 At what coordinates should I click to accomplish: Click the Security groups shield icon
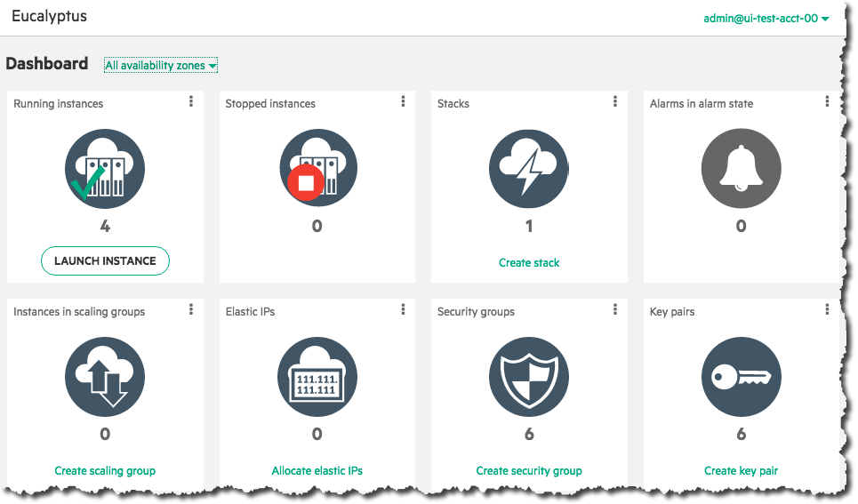click(529, 377)
